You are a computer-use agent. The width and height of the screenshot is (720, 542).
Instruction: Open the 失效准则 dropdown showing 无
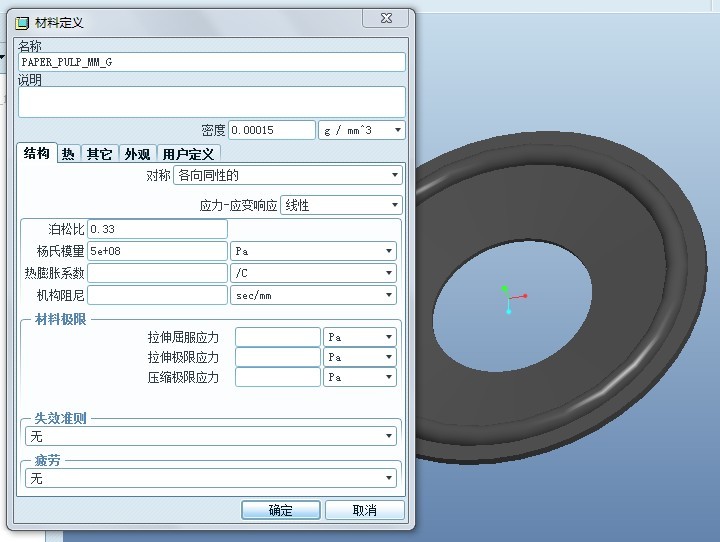coord(211,436)
